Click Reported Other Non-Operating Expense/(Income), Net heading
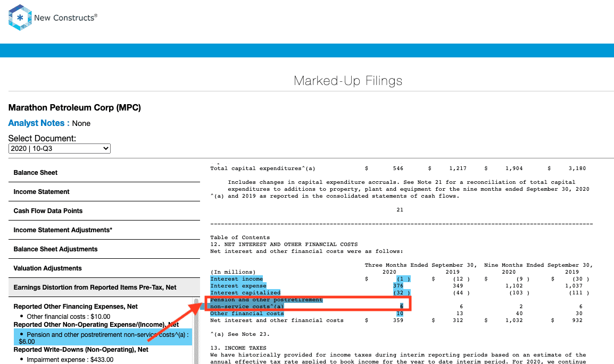The width and height of the screenshot is (614, 364). (x=96, y=325)
